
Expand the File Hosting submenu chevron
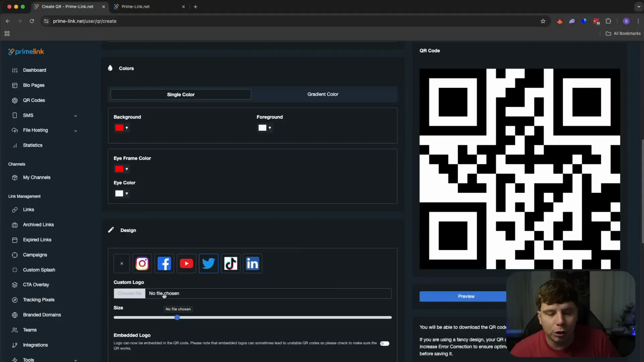coord(75,131)
